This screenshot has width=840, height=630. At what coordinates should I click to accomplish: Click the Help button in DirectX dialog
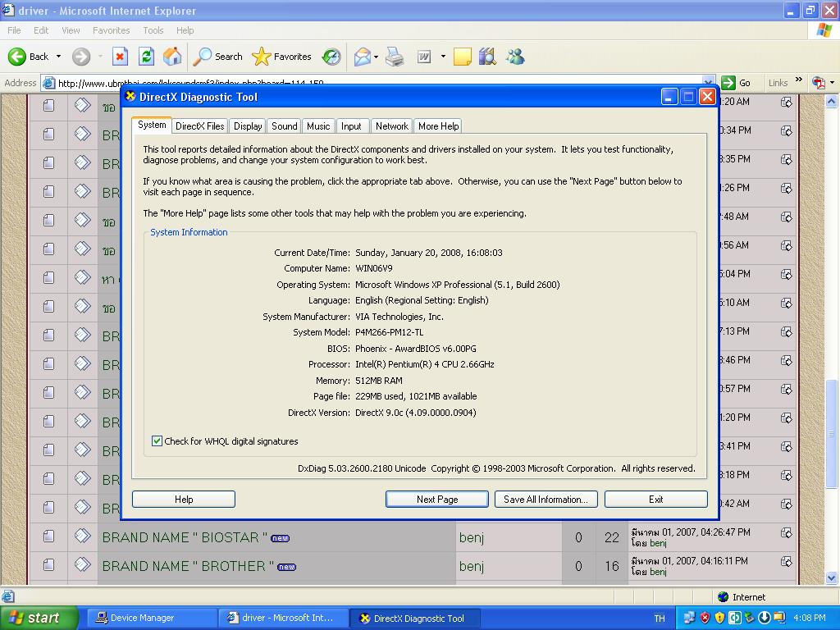point(184,500)
